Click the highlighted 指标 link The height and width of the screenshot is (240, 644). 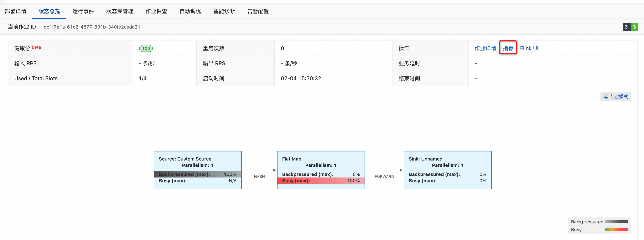click(x=508, y=48)
